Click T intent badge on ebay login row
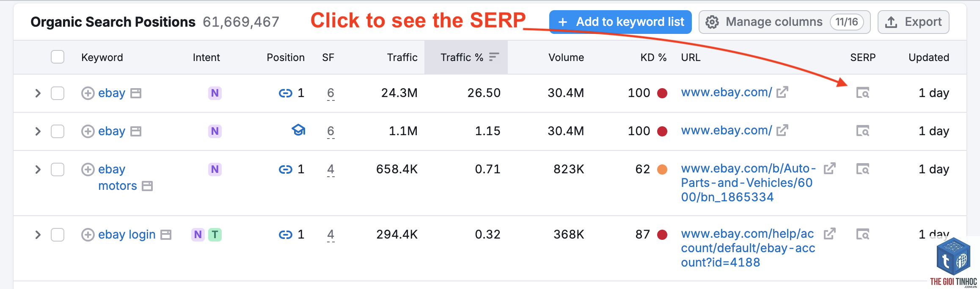This screenshot has height=289, width=980. [x=215, y=235]
